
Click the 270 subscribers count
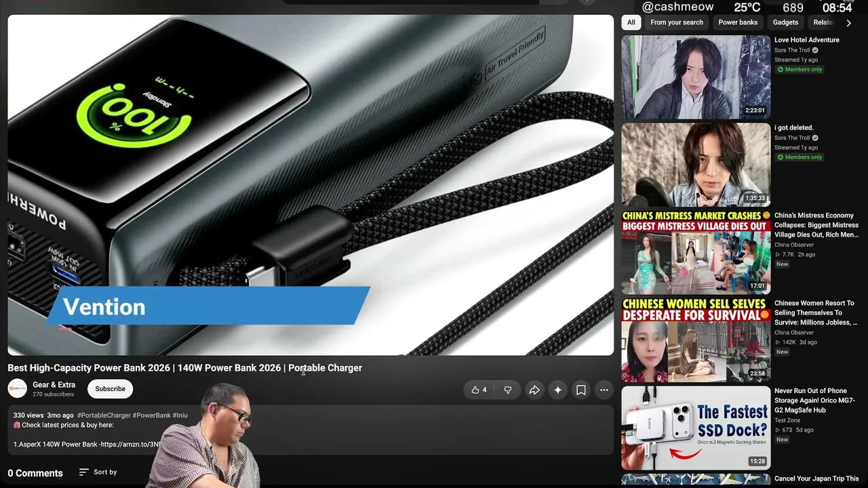[54, 394]
